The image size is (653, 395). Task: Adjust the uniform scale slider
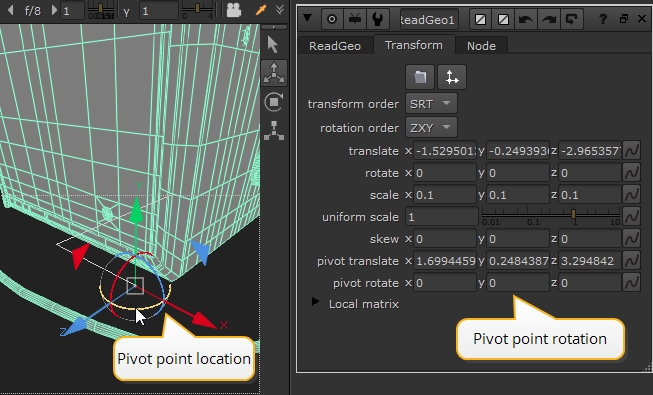[x=551, y=215]
